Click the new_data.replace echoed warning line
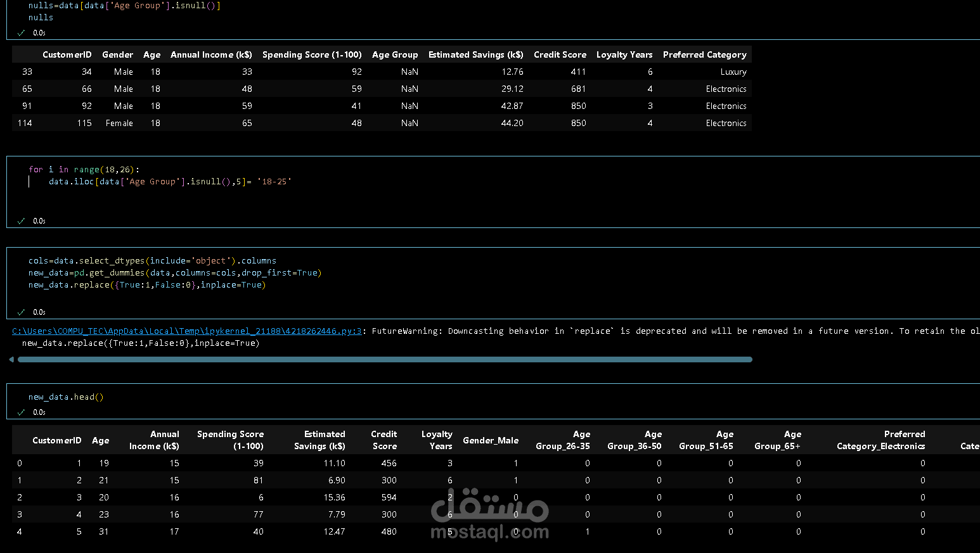This screenshot has width=980, height=553. click(x=141, y=343)
